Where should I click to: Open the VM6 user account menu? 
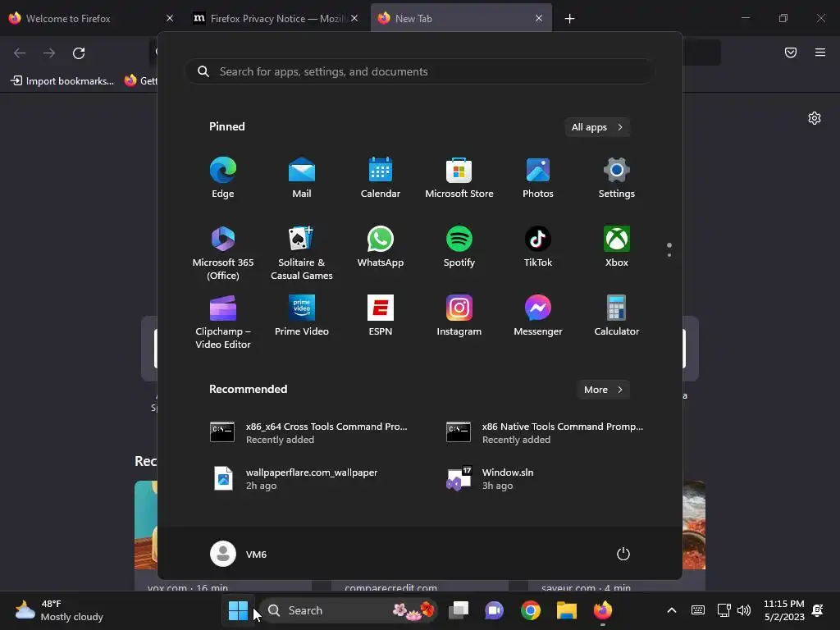tap(239, 554)
